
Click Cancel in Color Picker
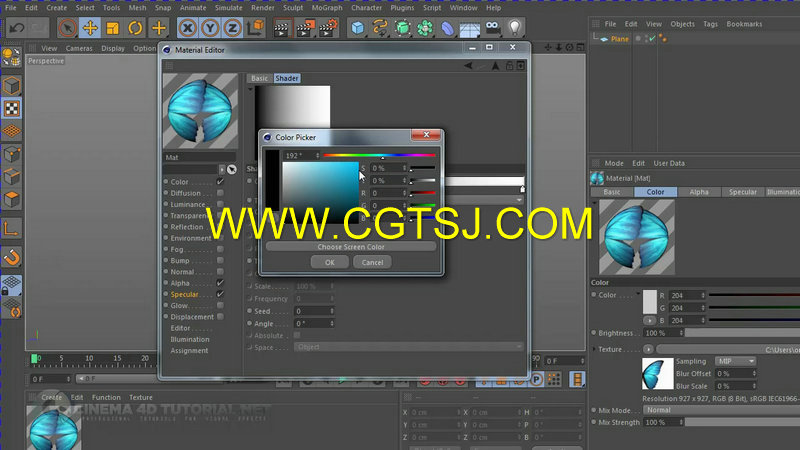[372, 262]
